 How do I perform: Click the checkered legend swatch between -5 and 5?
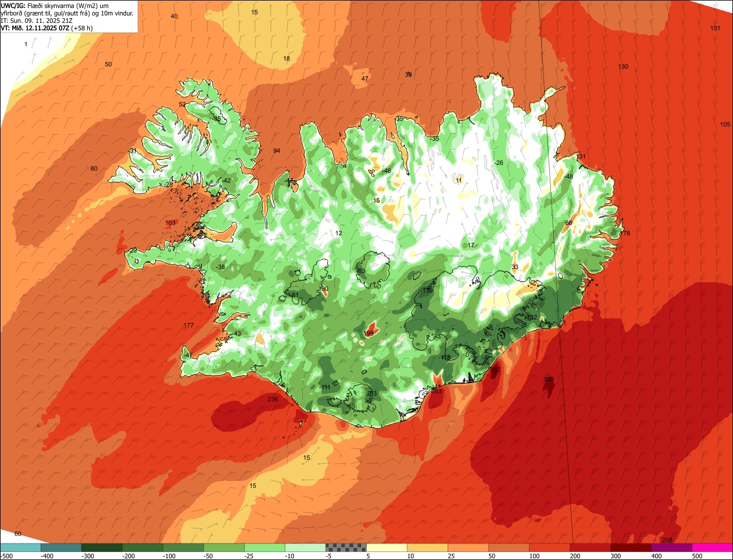346,547
